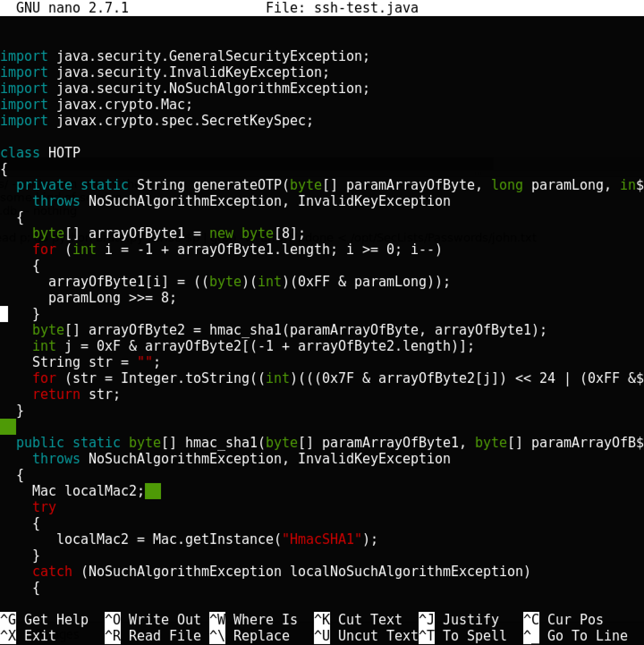Choose the ^R Read File shortcut
Image resolution: width=644 pixels, height=645 pixels.
(x=153, y=636)
